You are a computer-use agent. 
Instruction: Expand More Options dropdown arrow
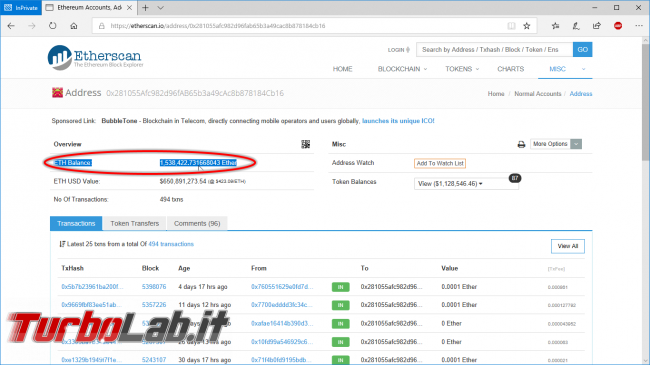click(576, 144)
